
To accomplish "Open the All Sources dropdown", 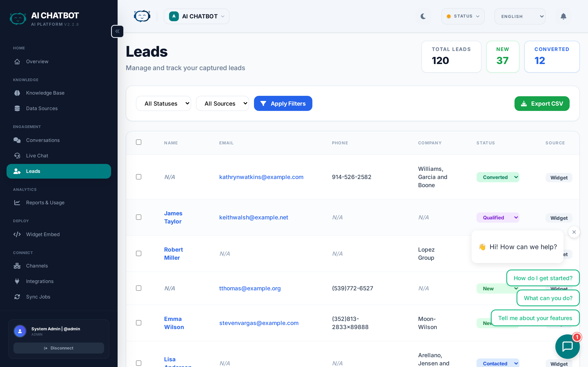I will (222, 103).
